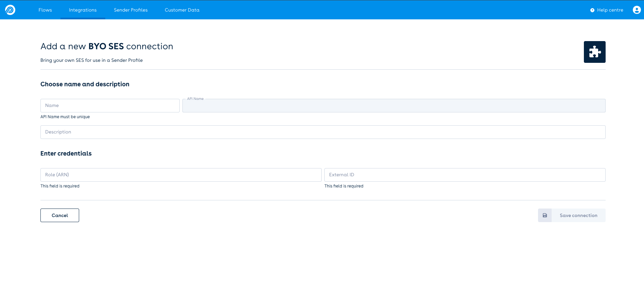Click the app logo in the header

click(10, 10)
